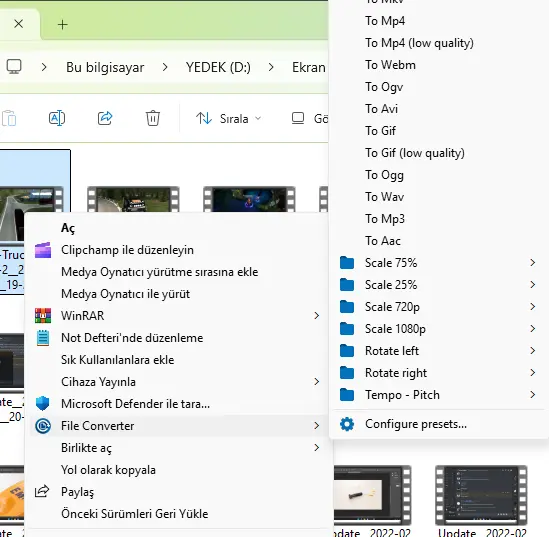Image resolution: width=549 pixels, height=537 pixels.
Task: Click the trash delete icon
Action: point(153,118)
